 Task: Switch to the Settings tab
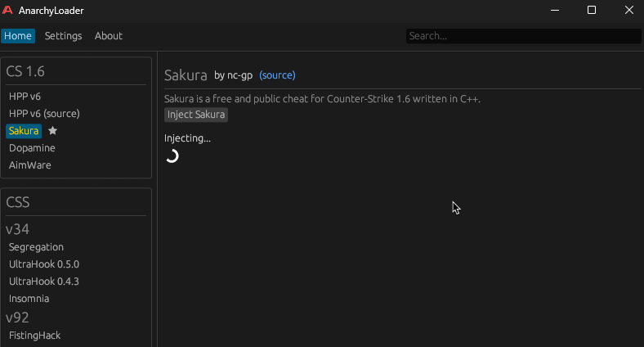tap(63, 36)
